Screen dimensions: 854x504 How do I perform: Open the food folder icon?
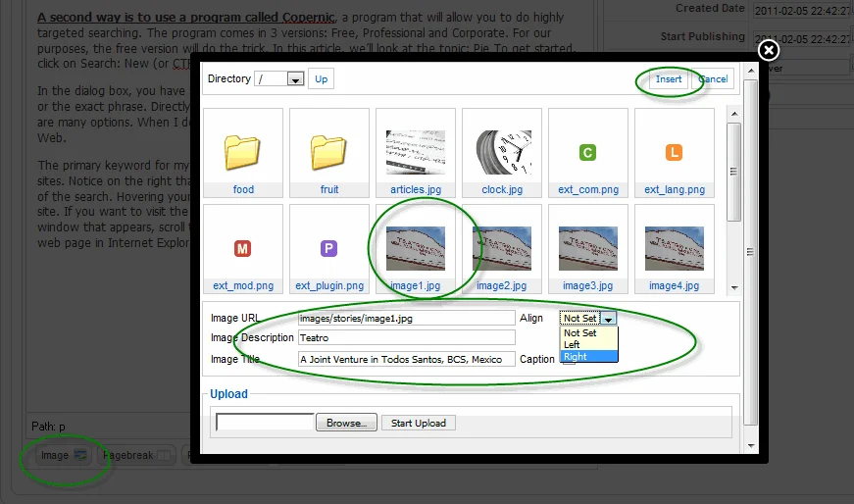coord(242,153)
